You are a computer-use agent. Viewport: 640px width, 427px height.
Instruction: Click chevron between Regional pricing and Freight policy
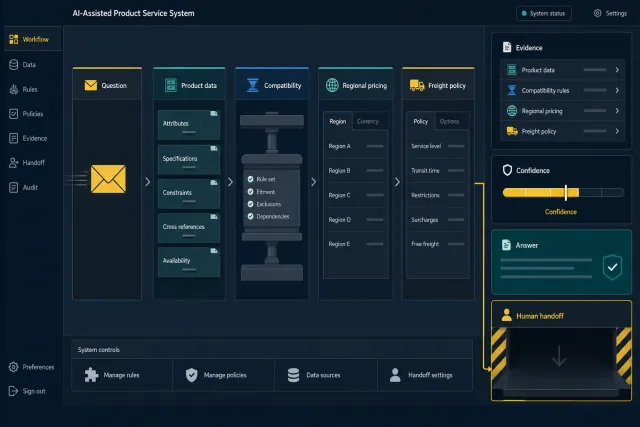[397, 182]
